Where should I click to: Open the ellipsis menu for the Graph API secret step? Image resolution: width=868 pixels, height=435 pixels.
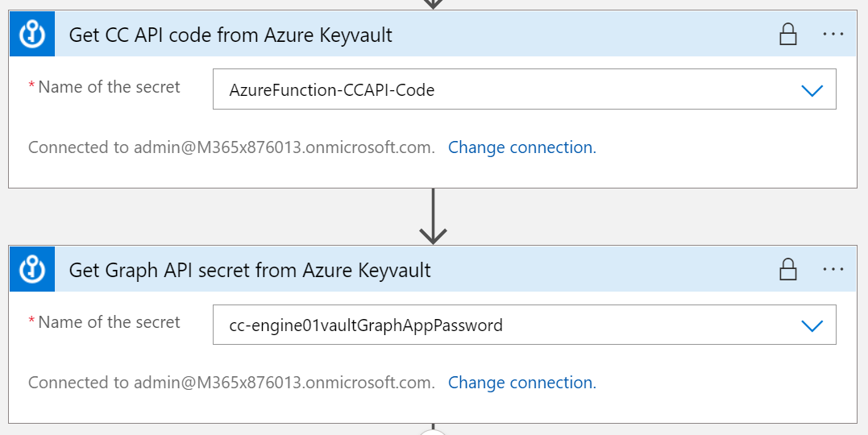[833, 270]
